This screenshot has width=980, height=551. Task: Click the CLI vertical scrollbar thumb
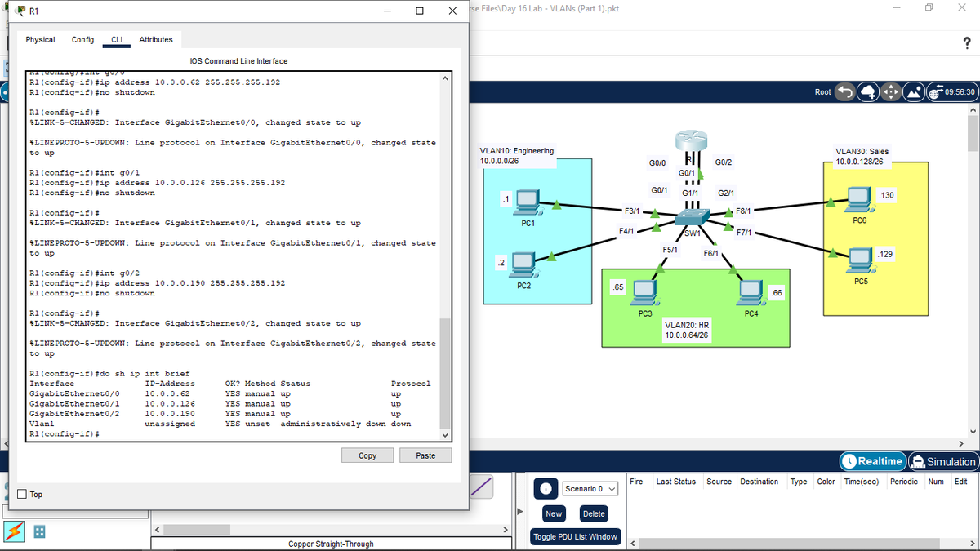pos(444,373)
